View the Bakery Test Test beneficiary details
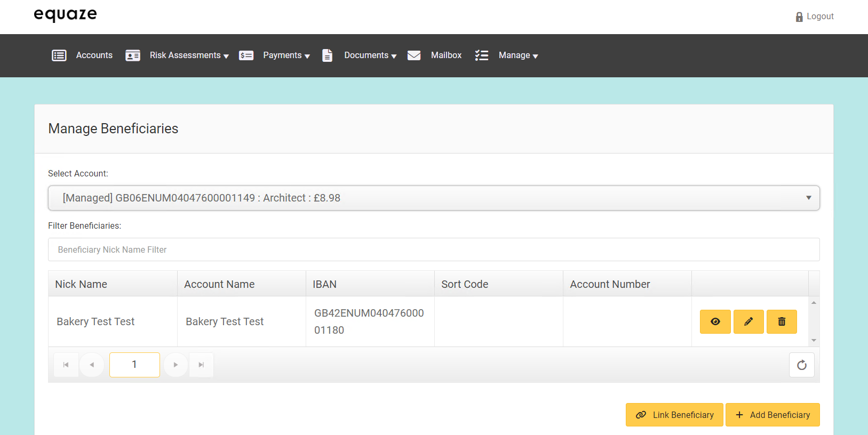The height and width of the screenshot is (435, 868). pyautogui.click(x=715, y=321)
